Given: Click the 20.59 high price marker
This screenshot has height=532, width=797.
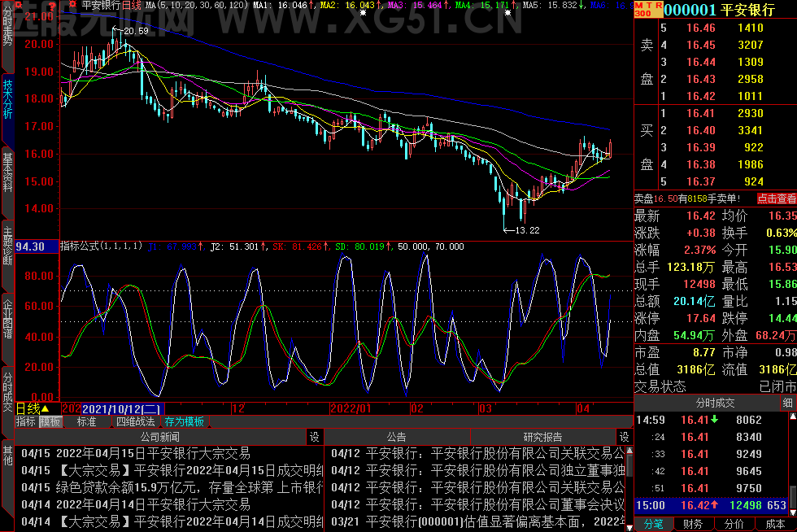Looking at the screenshot, I should (x=137, y=31).
